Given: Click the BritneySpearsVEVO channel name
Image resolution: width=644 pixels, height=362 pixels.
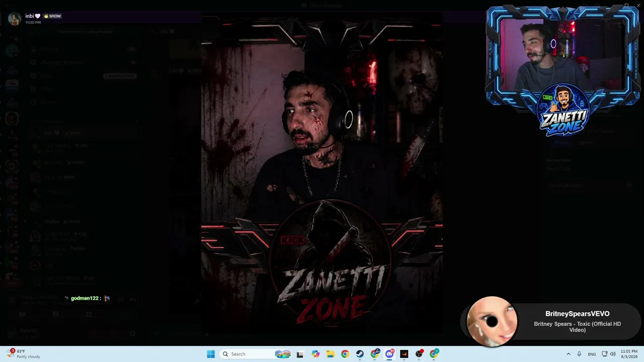Looking at the screenshot, I should tap(577, 314).
